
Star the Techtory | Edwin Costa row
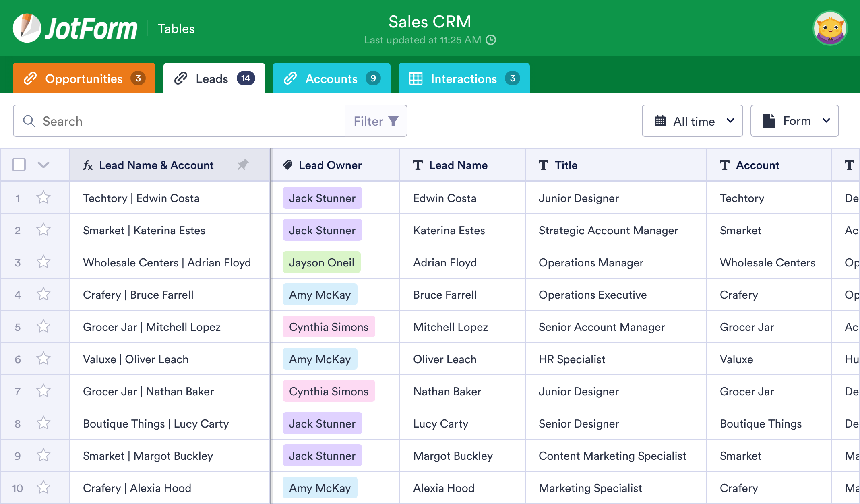(43, 198)
